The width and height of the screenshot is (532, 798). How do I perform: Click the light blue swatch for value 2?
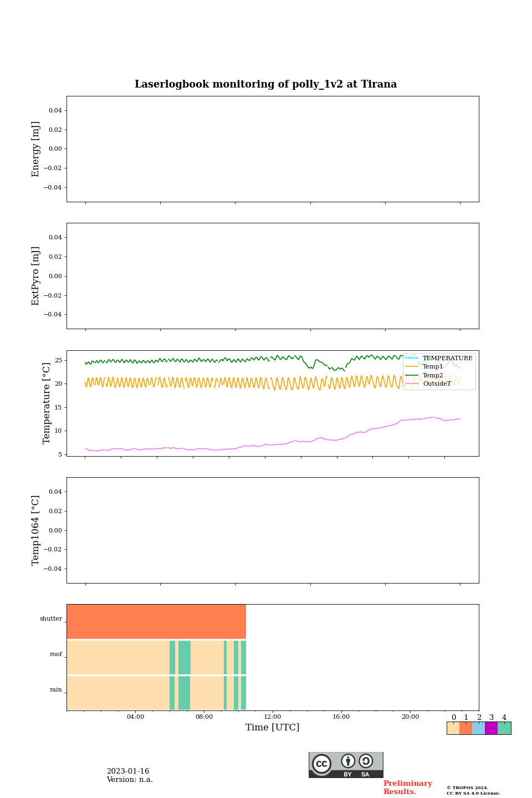point(479,728)
